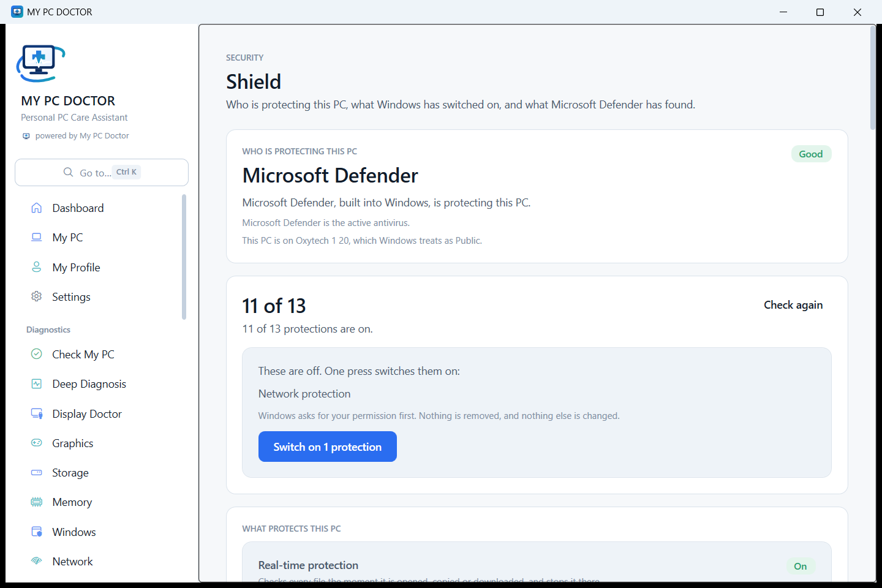Viewport: 882px width, 588px height.
Task: Click the sidebar navigation scrollbar
Action: pos(184,257)
